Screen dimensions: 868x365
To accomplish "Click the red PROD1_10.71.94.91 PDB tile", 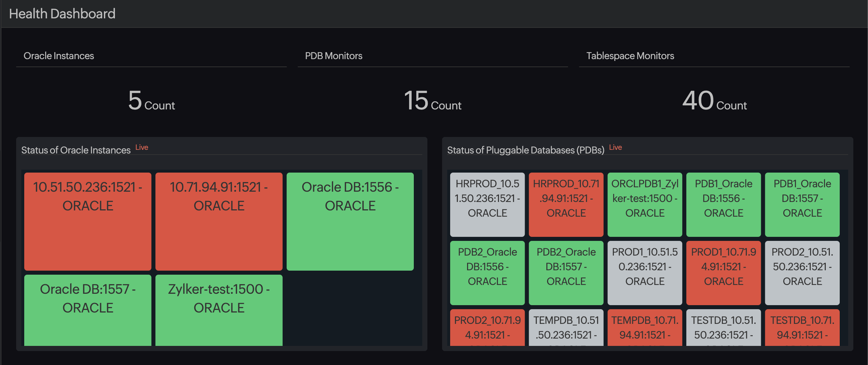I will (x=723, y=272).
